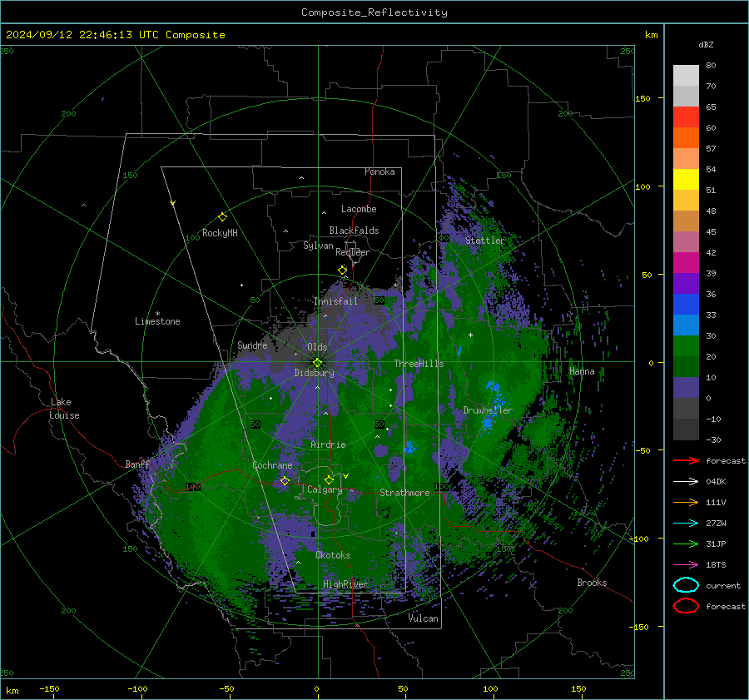Click the ThreeHills town label

419,364
